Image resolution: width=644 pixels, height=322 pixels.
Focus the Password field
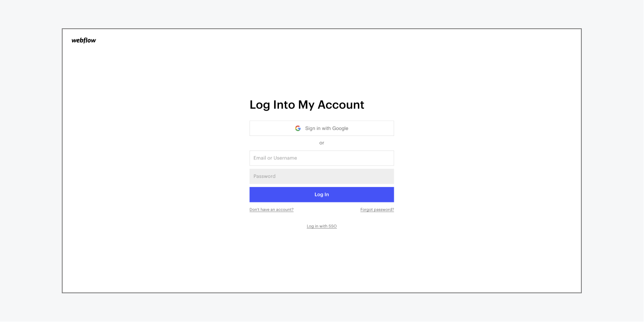pos(321,176)
